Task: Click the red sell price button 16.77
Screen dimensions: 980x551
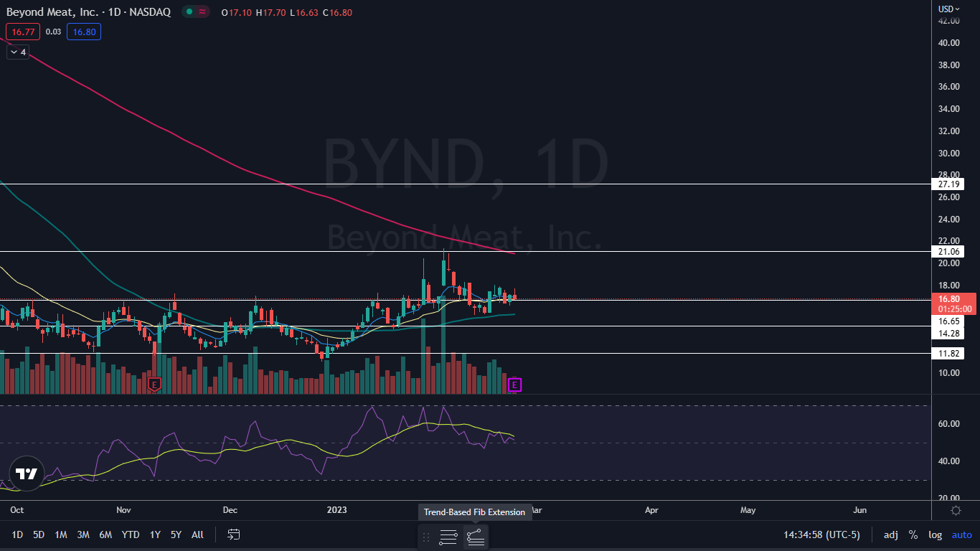Action: [x=22, y=32]
